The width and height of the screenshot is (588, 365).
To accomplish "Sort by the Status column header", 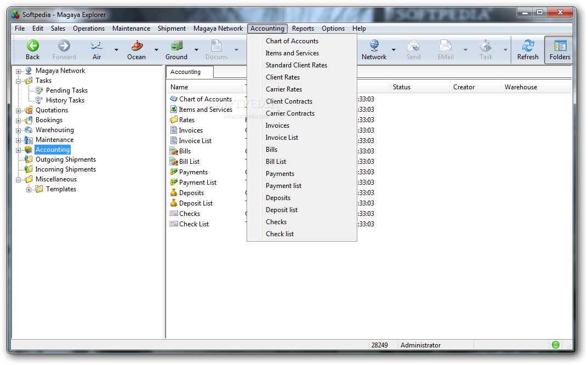I will click(x=419, y=87).
